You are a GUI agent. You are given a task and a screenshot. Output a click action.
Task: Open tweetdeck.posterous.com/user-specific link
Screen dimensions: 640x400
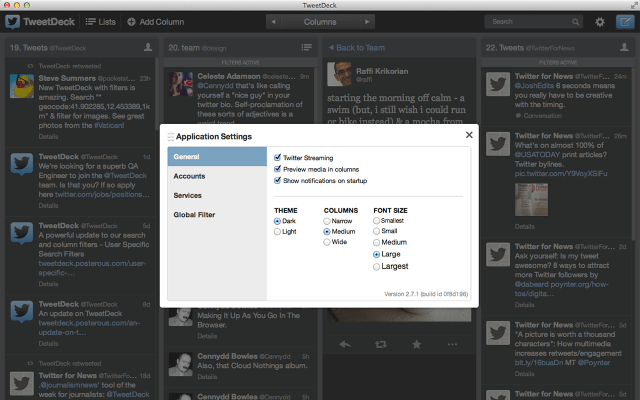coord(92,268)
